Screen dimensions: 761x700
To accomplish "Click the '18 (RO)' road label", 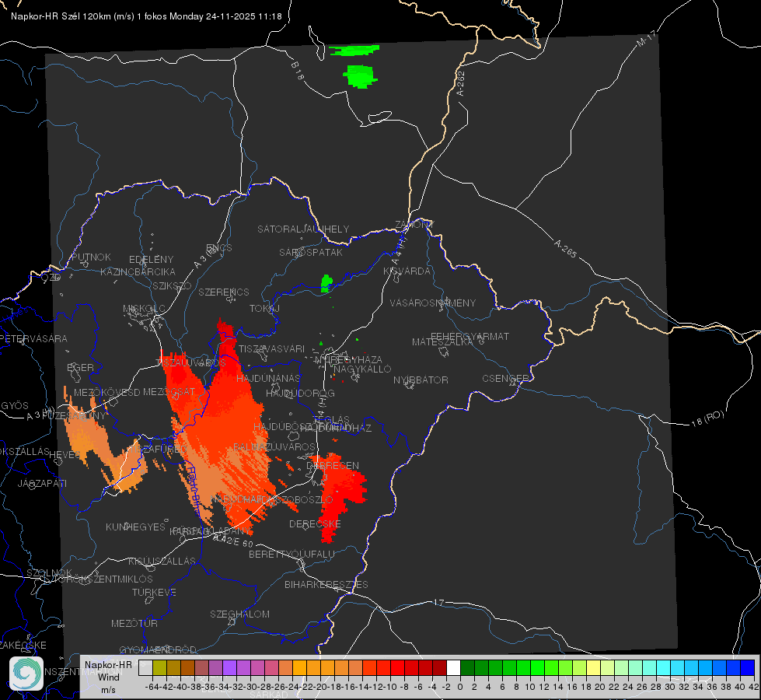I will 707,418.
